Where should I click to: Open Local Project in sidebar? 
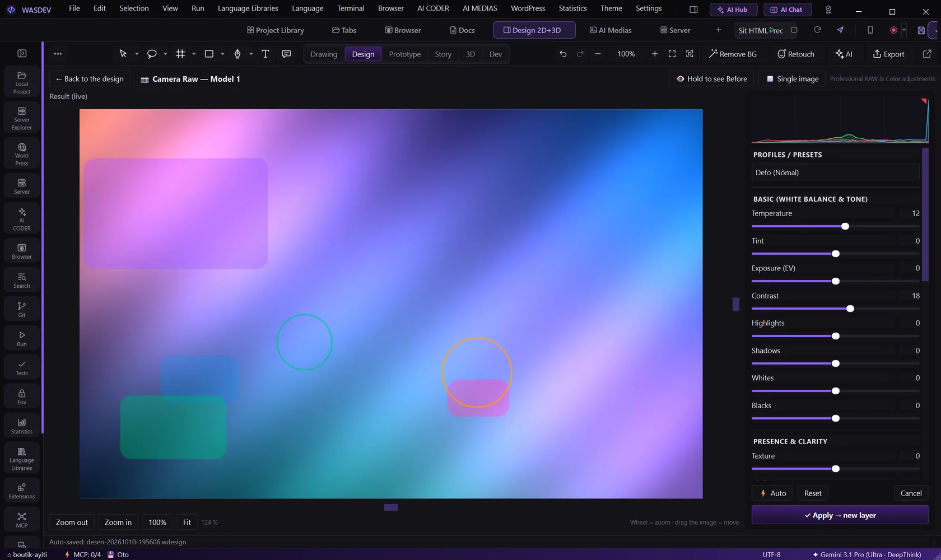[22, 82]
